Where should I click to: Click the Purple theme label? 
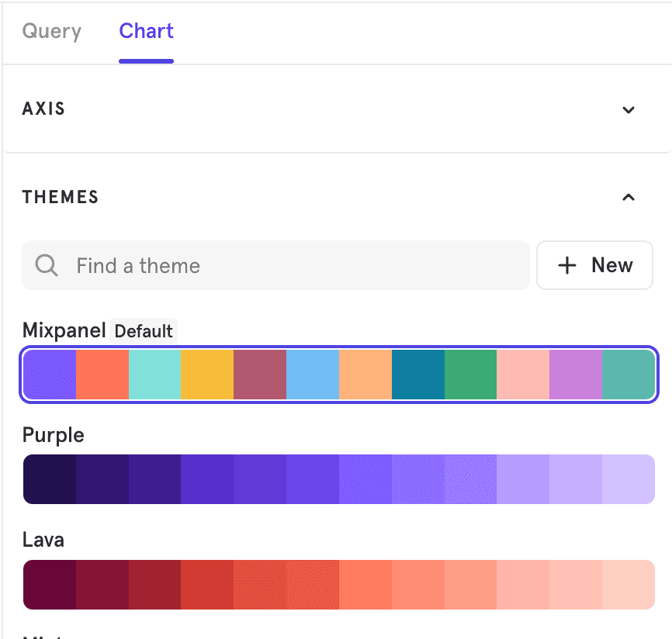52,435
